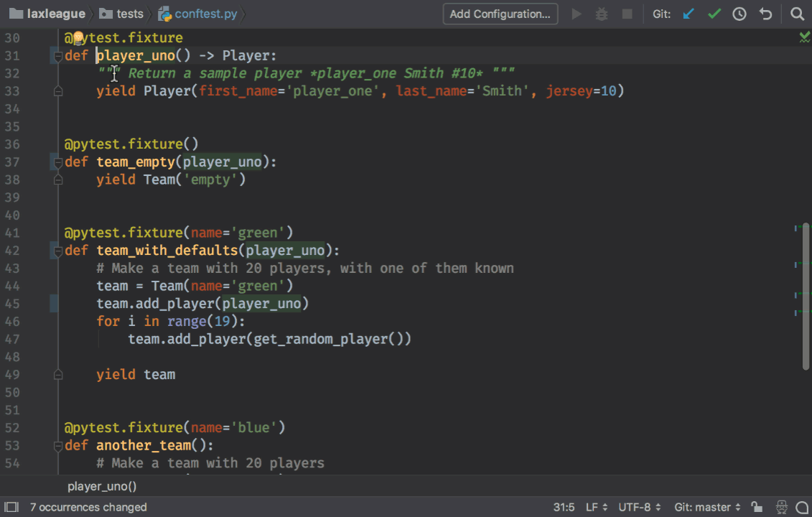Collapse the team_with_defaults function body
Viewport: 812px width, 517px height.
coord(58,250)
